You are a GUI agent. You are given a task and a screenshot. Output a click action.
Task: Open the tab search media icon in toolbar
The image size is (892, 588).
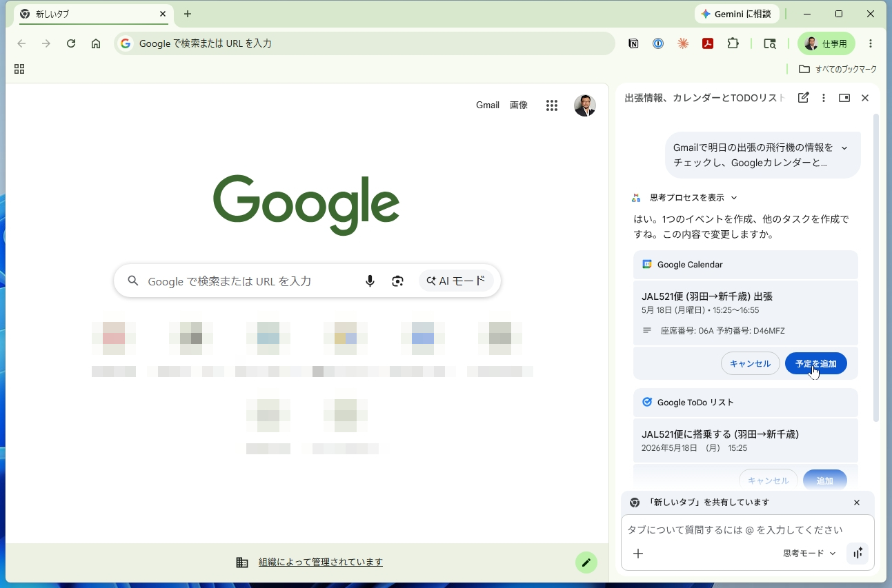[x=770, y=43]
